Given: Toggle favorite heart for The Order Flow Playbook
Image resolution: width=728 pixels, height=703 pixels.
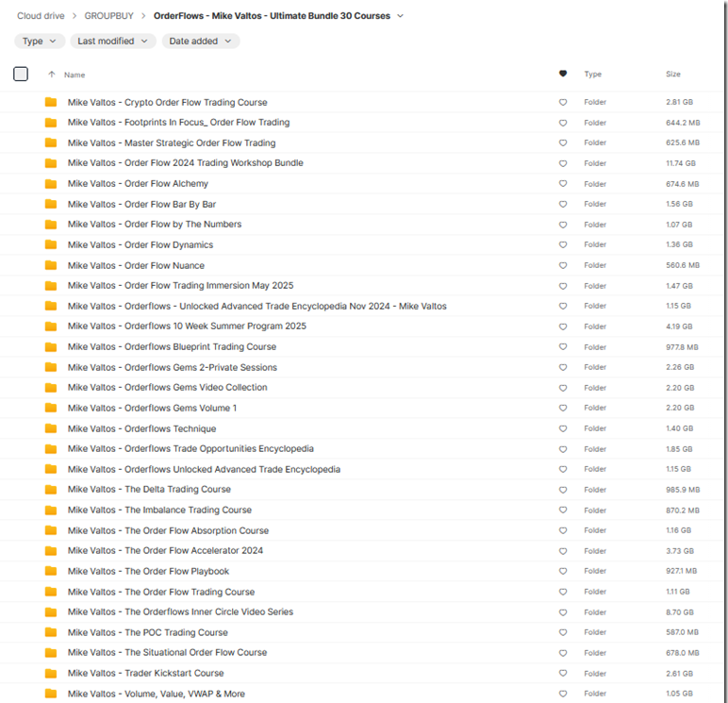Looking at the screenshot, I should (563, 572).
